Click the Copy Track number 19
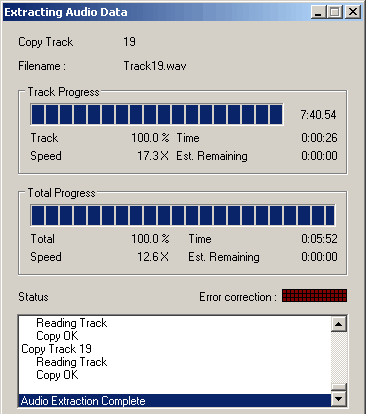 point(129,42)
